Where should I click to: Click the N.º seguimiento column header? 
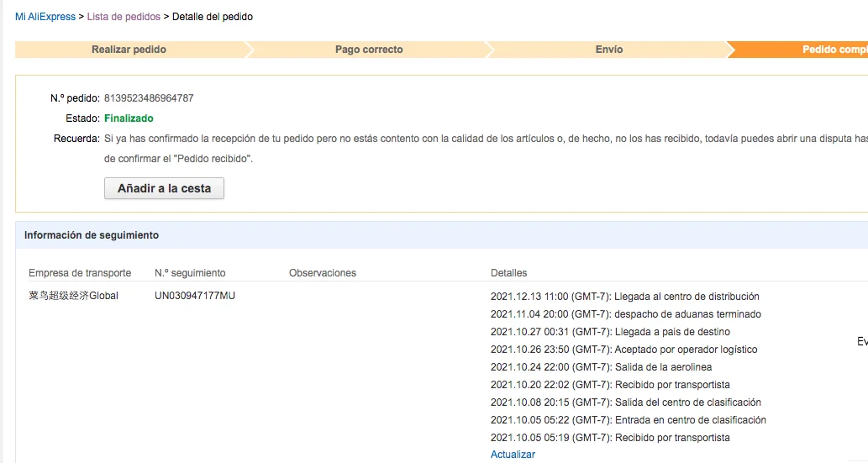[x=190, y=272]
